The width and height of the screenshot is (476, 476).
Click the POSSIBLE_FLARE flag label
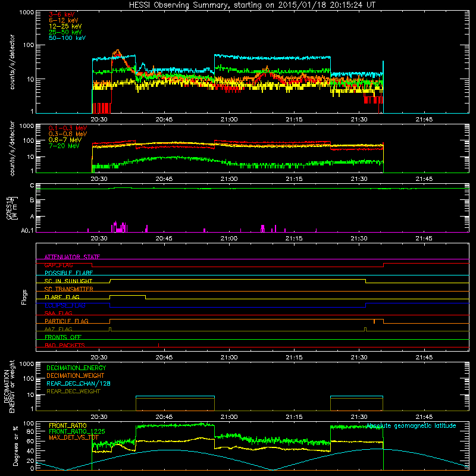pyautogui.click(x=68, y=273)
